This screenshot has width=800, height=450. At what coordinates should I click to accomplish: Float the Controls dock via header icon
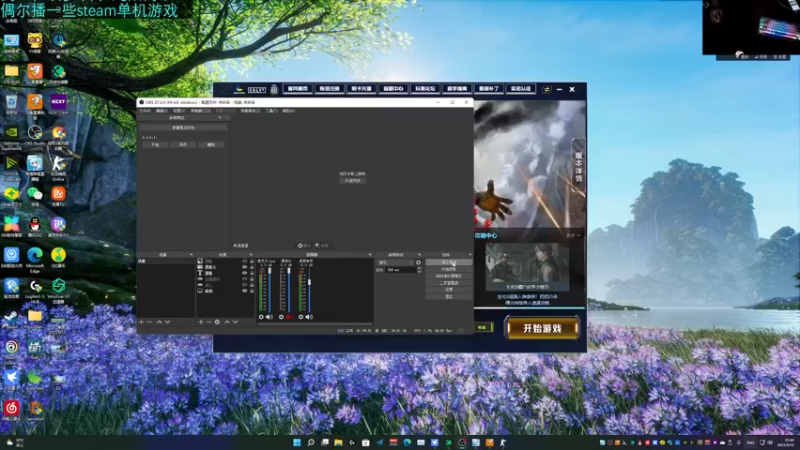click(469, 255)
